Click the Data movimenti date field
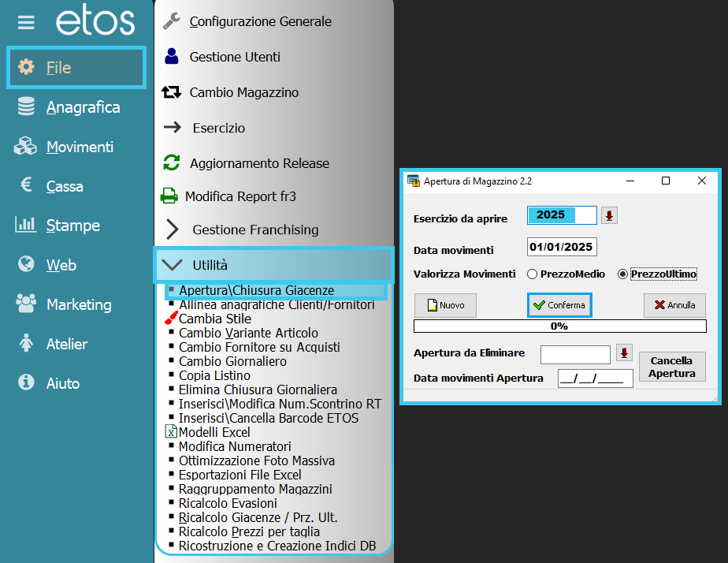The height and width of the screenshot is (563, 728). point(562,247)
